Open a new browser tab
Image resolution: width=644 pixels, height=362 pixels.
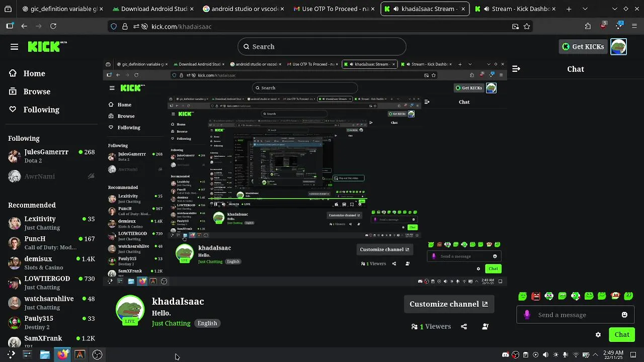click(x=569, y=9)
